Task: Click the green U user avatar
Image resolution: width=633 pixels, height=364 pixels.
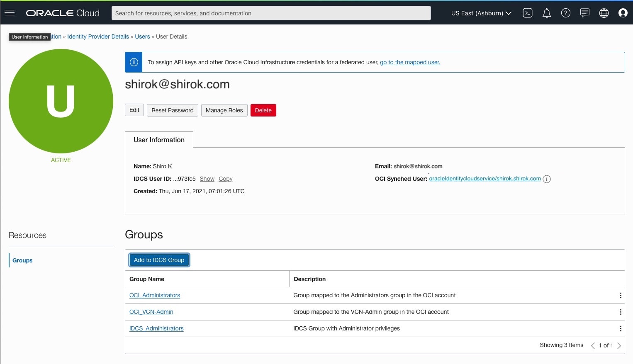Action: click(x=61, y=101)
